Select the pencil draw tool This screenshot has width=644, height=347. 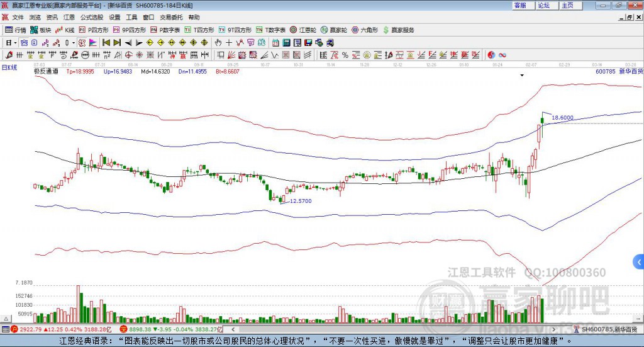9,55
